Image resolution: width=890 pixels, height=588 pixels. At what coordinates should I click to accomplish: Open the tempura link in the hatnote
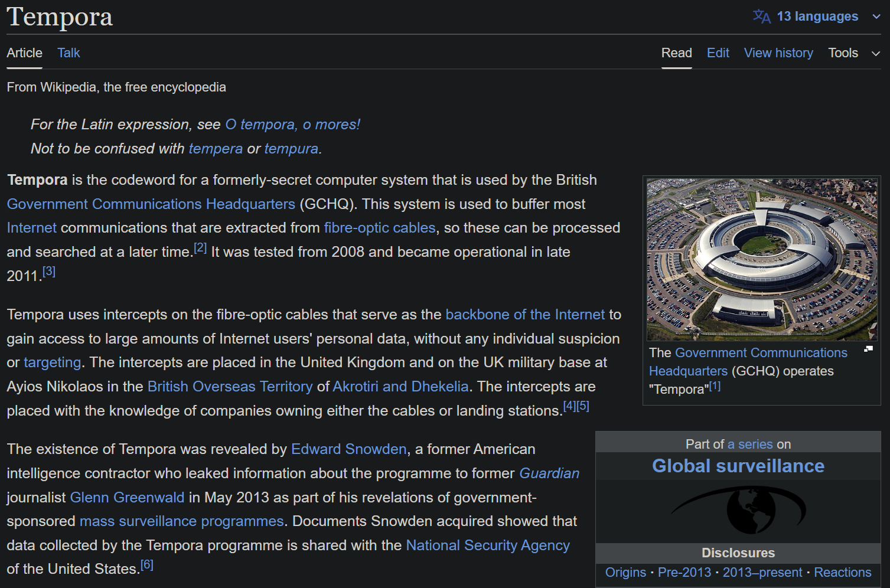pos(291,149)
